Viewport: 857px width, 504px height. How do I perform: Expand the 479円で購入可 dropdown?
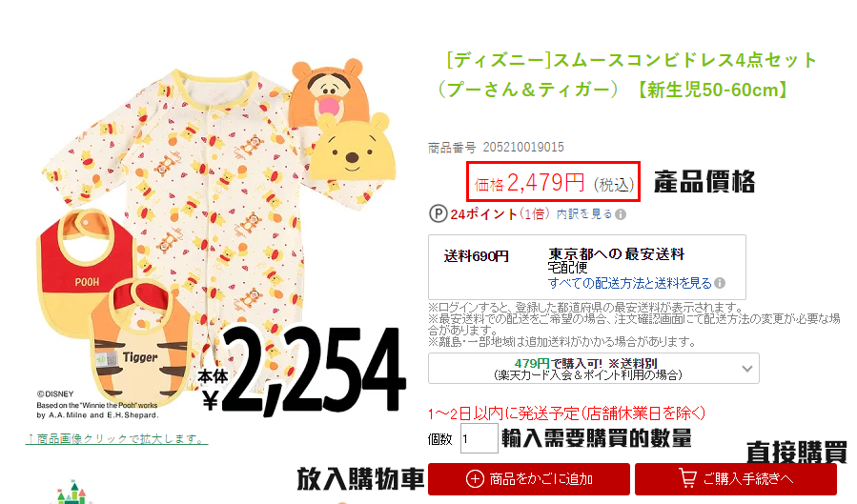tap(594, 369)
